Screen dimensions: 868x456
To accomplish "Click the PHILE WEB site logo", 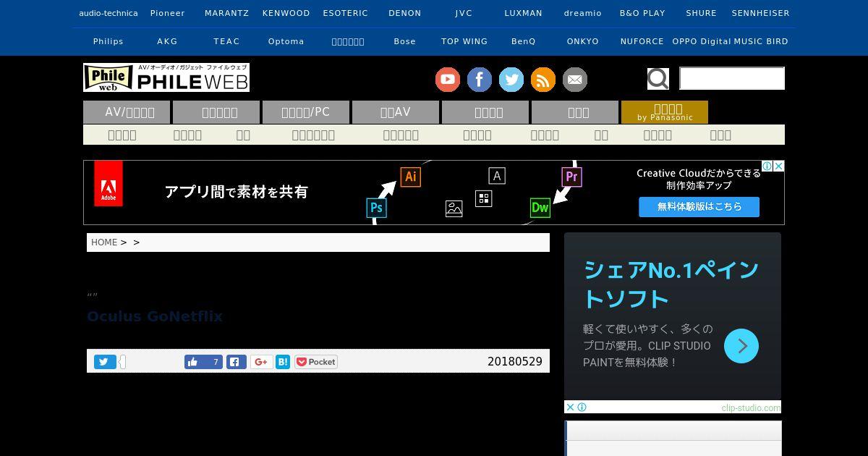I will (x=166, y=77).
